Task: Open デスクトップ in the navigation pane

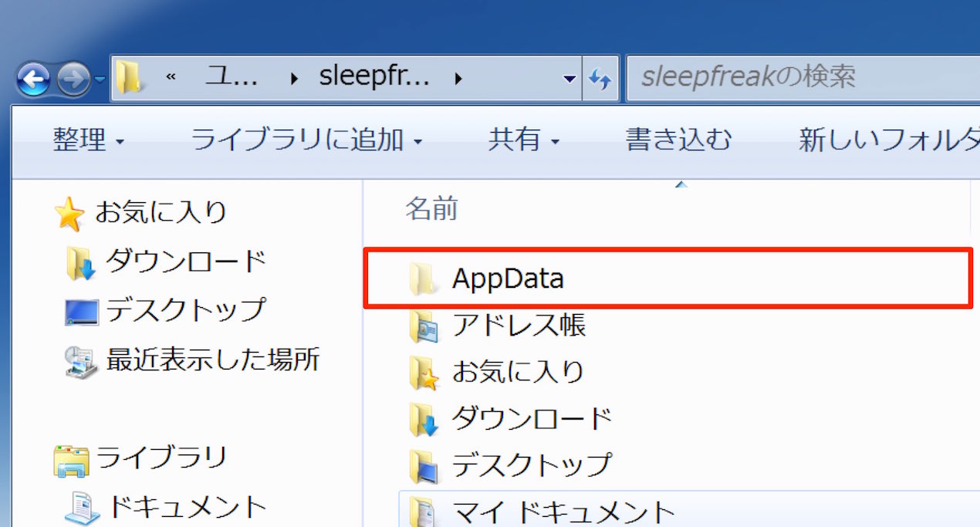Action: (186, 310)
